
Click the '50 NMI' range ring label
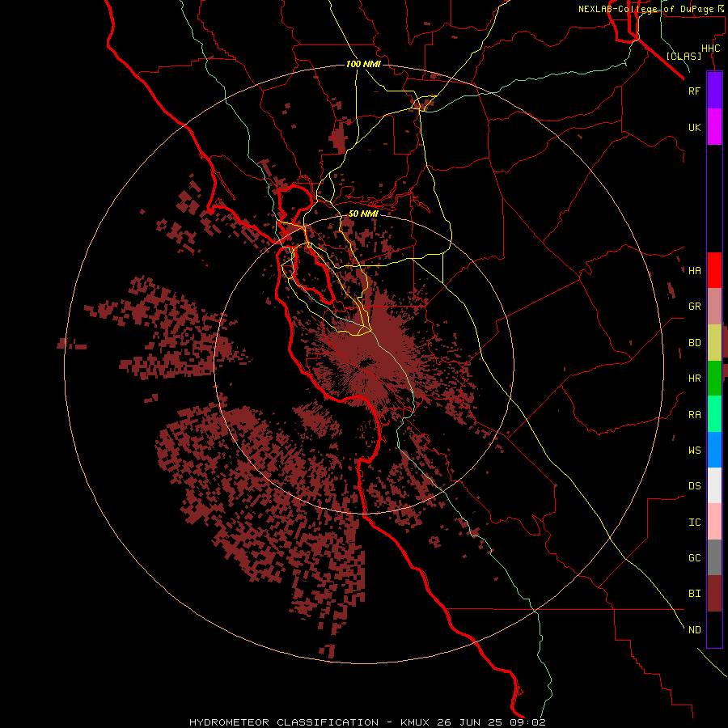363,214
